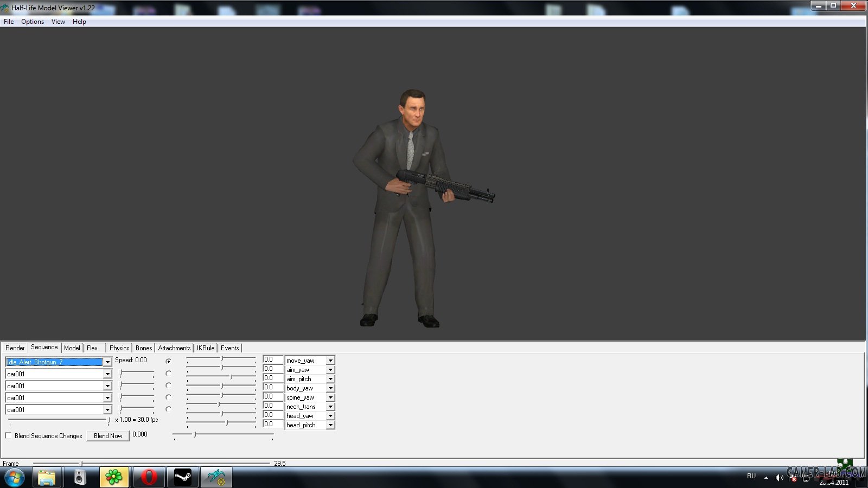Open Windows Explorer from the taskbar
This screenshot has height=488, width=868.
(47, 478)
